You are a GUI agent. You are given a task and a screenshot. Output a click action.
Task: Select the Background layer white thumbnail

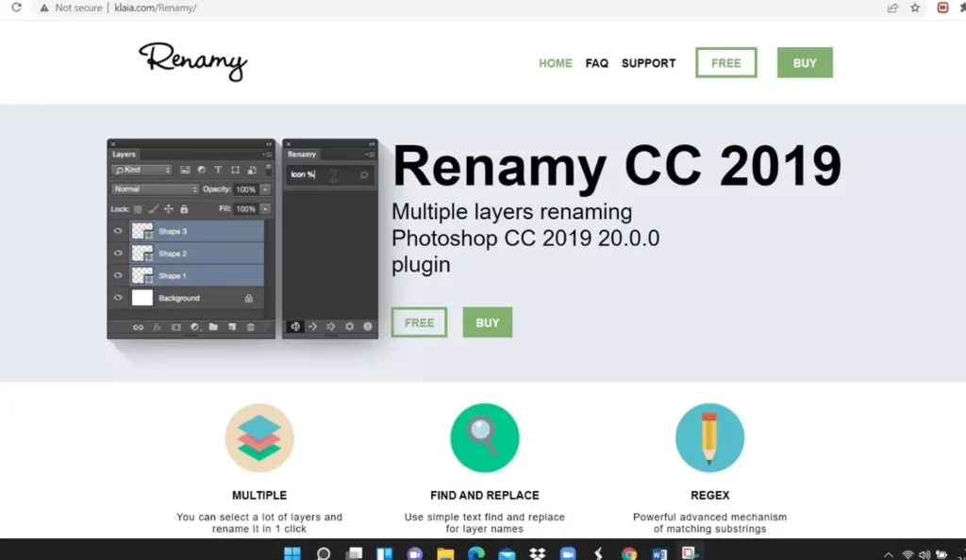[142, 298]
